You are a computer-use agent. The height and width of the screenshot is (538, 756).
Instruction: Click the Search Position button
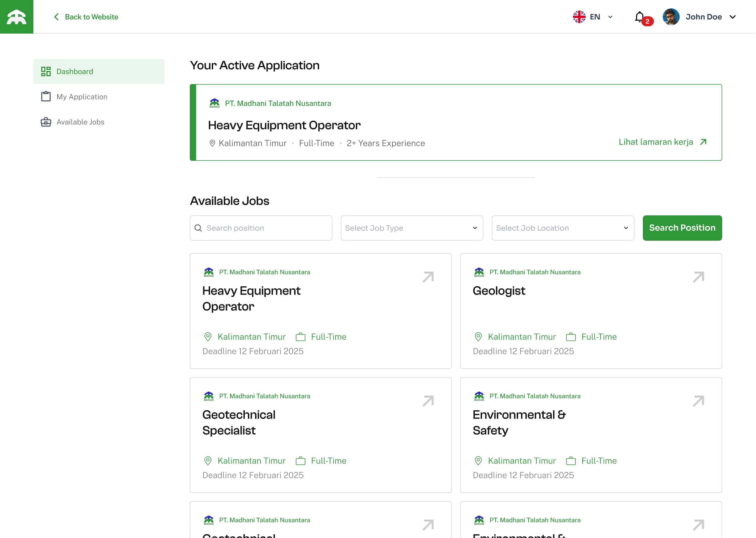[x=682, y=228]
